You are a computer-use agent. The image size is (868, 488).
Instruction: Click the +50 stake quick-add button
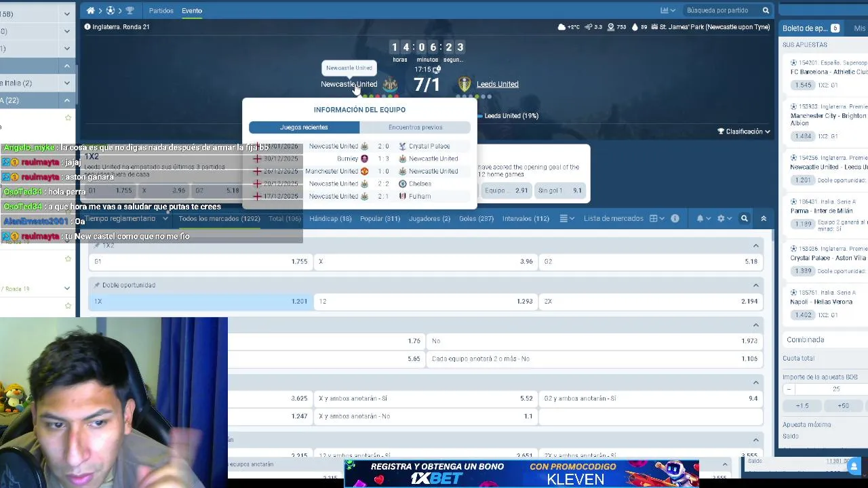click(843, 406)
